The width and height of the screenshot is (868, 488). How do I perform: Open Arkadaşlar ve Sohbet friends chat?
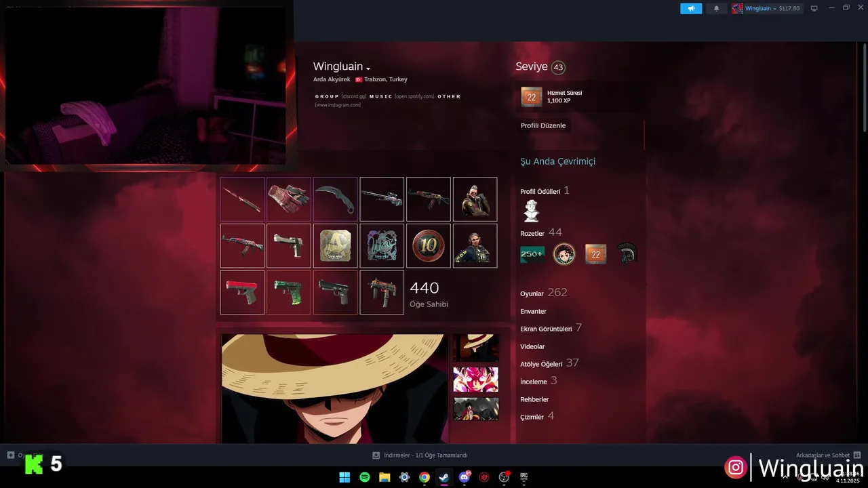(828, 455)
